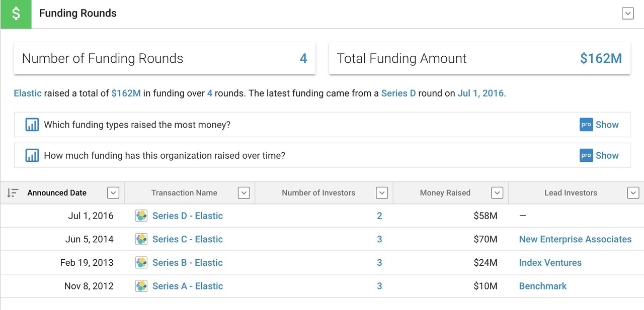The image size is (644, 310).
Task: Open the New Enterprise Associates investor link
Action: click(x=575, y=239)
